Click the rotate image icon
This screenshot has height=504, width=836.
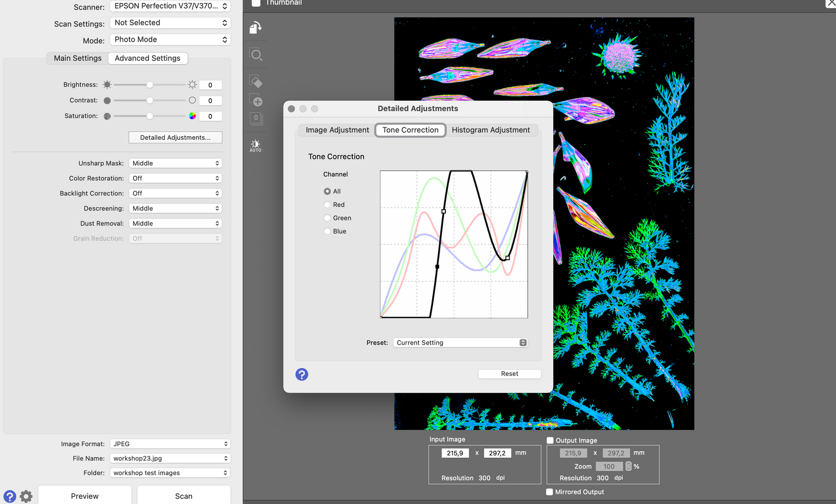point(256,28)
